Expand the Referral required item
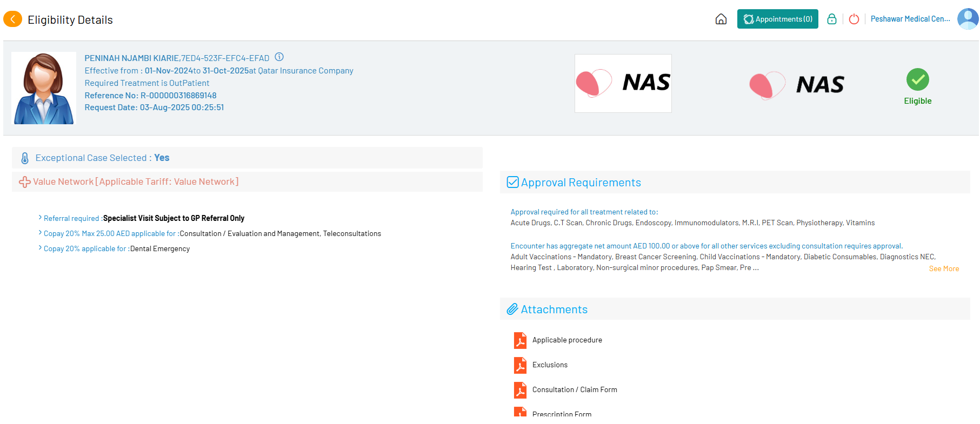 [40, 218]
